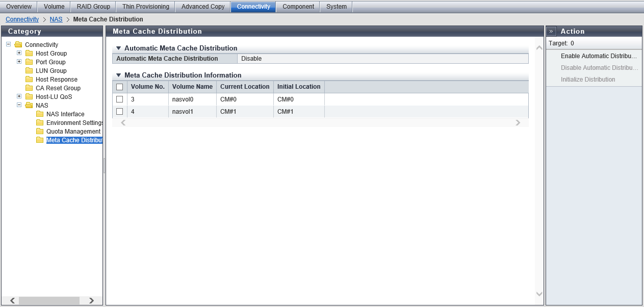
Task: Click the Environment Settings folder icon
Action: (x=40, y=123)
